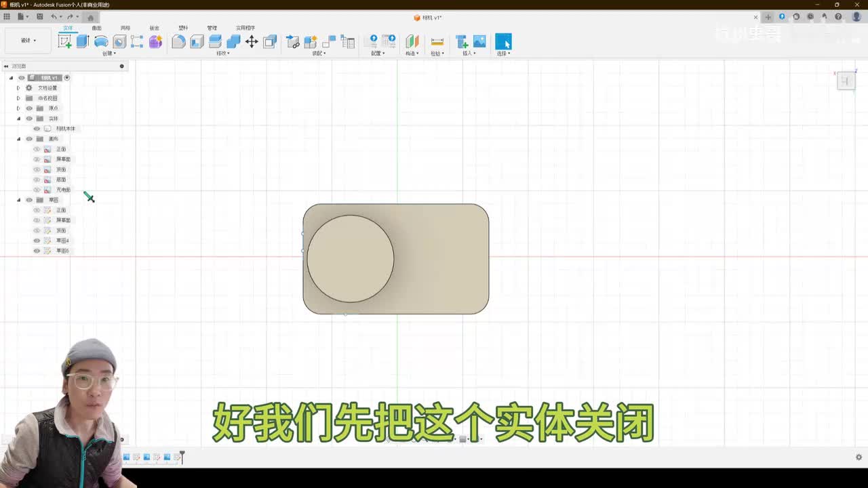Select the Construct plane tool
This screenshot has height=488, width=868.
pos(412,41)
